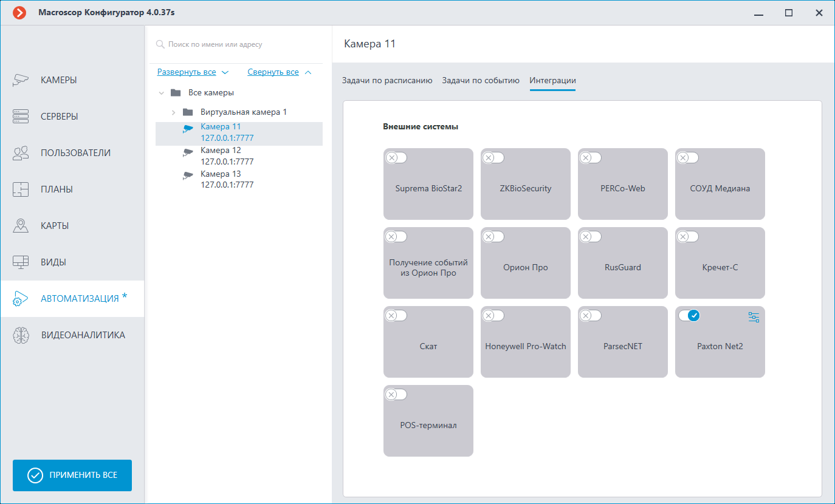Screen dimensions: 835x504
Task: Click the Виртуальная камера 1 label
Action: pos(244,112)
